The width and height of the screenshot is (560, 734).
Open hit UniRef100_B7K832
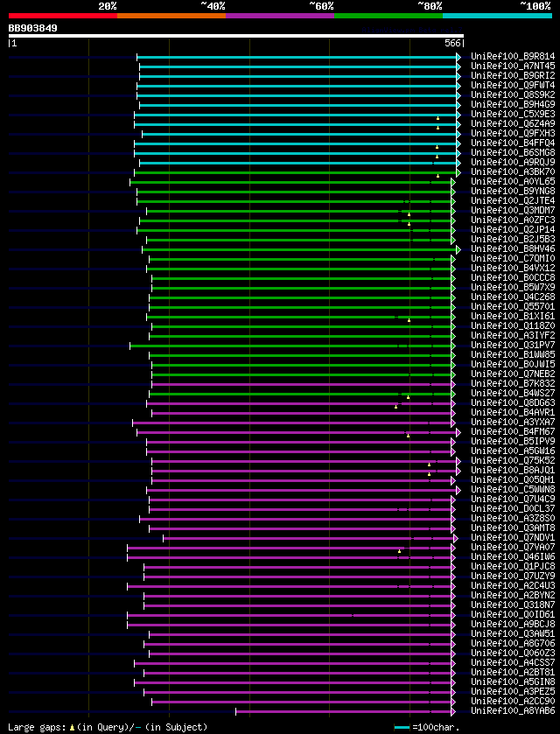coord(513,383)
